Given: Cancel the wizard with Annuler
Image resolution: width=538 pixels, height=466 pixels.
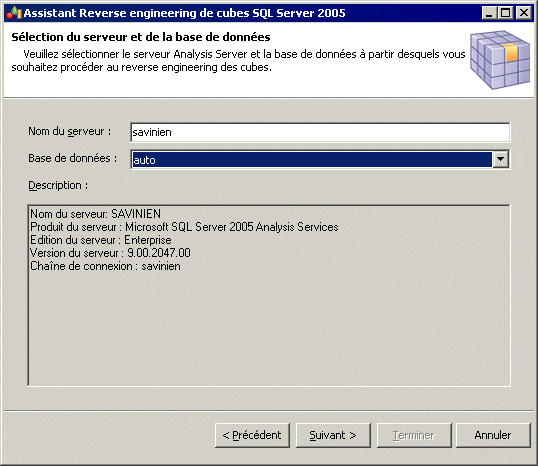Looking at the screenshot, I should click(x=493, y=435).
